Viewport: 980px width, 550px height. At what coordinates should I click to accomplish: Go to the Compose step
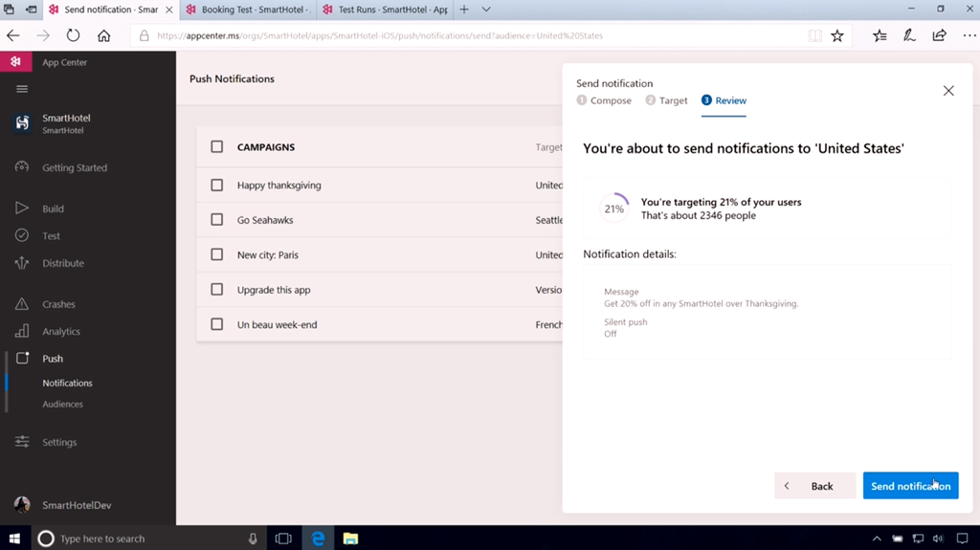coord(605,100)
